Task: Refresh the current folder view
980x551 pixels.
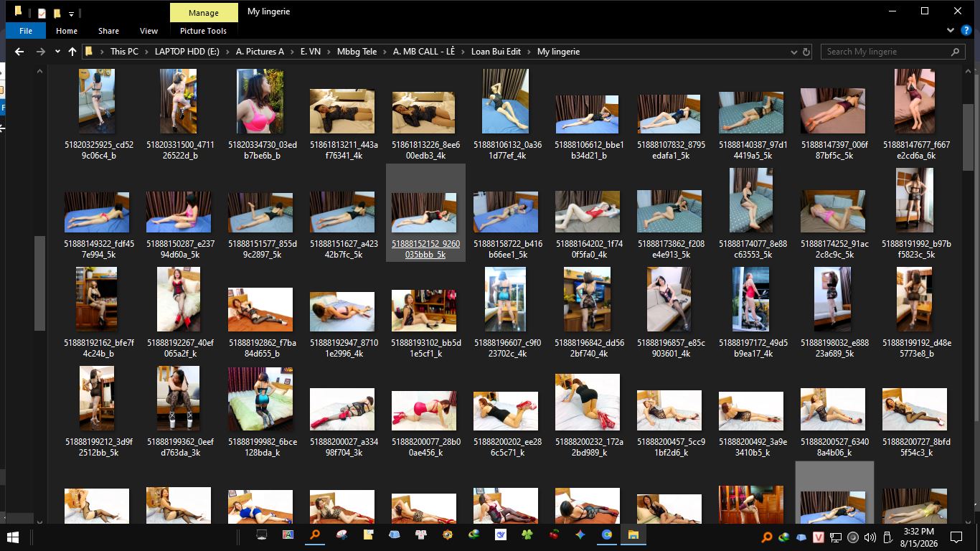Action: tap(806, 52)
